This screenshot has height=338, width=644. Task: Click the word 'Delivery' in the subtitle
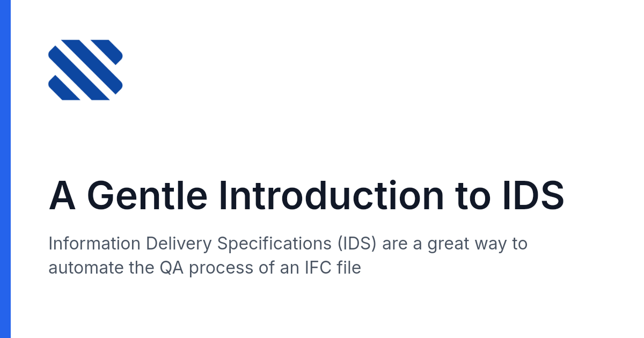(179, 244)
